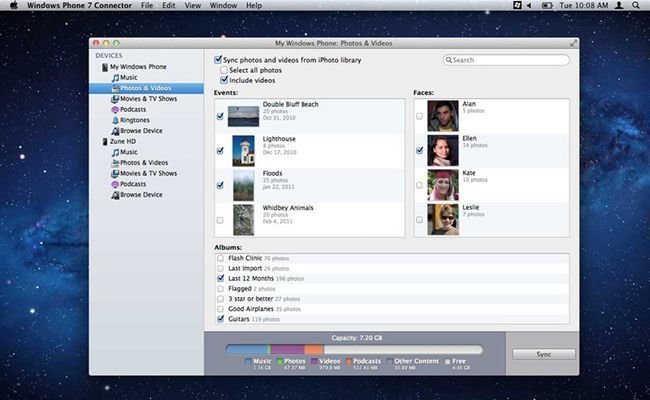Check the Select all photos box

[224, 70]
